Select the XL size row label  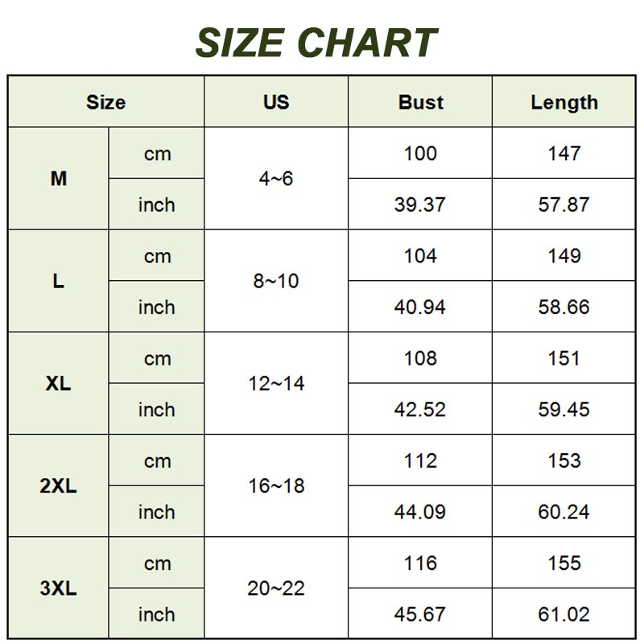point(59,384)
